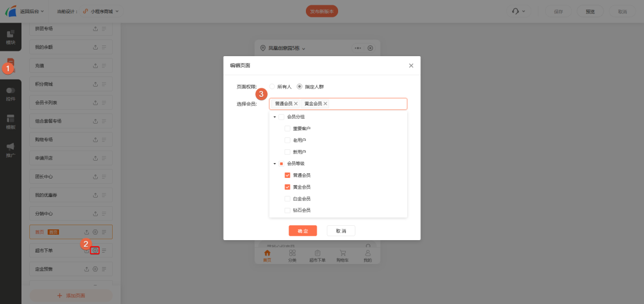644x304 pixels.
Task: Uncheck the 黄金会员 checkbox
Action: 287,187
